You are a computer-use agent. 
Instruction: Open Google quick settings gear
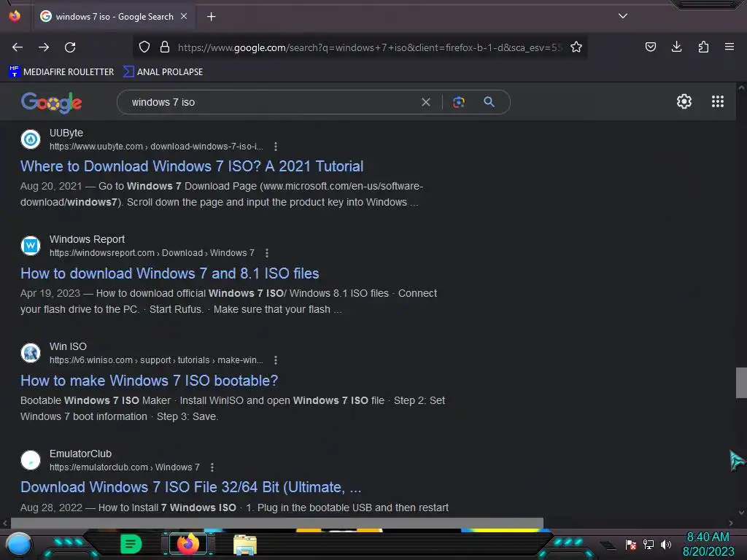click(x=684, y=101)
